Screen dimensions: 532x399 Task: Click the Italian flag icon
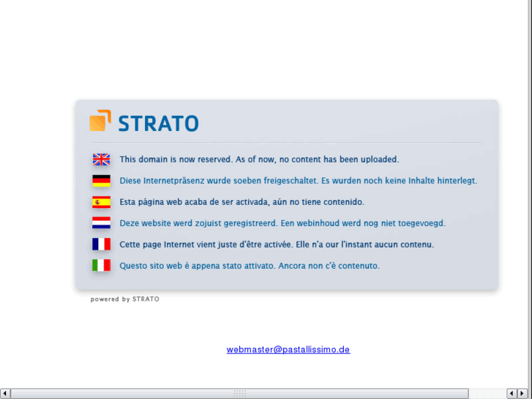102,265
